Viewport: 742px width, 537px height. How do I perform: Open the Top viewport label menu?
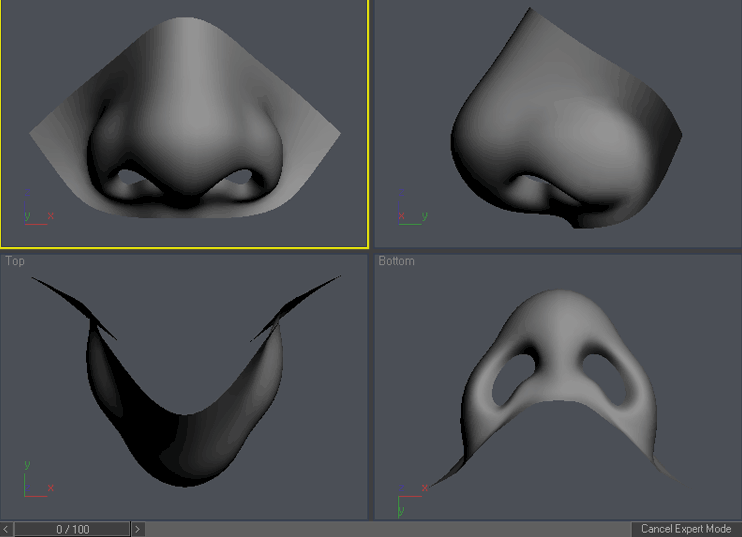pos(15,261)
